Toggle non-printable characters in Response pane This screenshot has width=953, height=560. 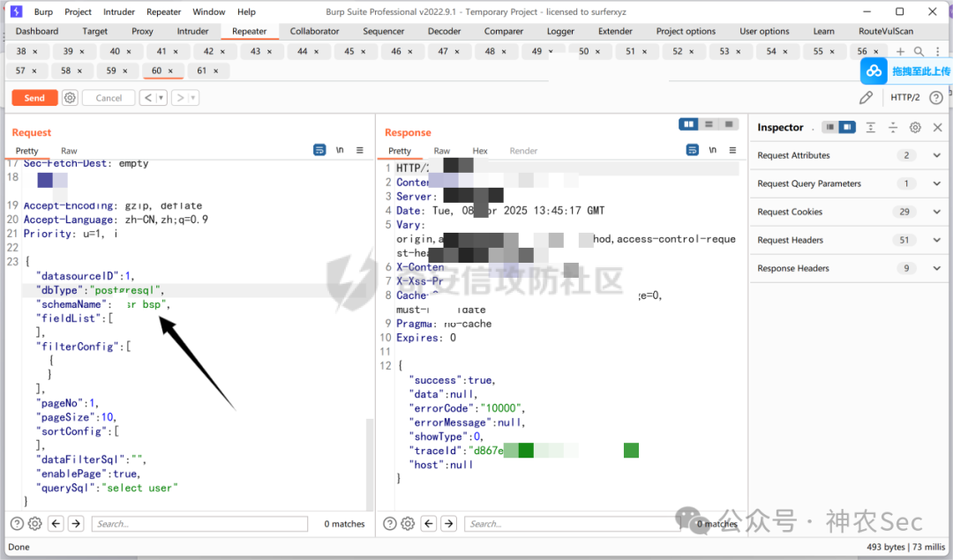712,150
